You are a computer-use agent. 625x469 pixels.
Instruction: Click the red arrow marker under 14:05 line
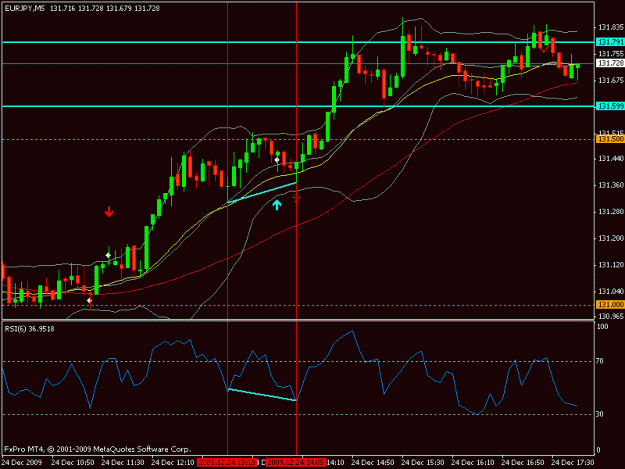click(x=296, y=198)
